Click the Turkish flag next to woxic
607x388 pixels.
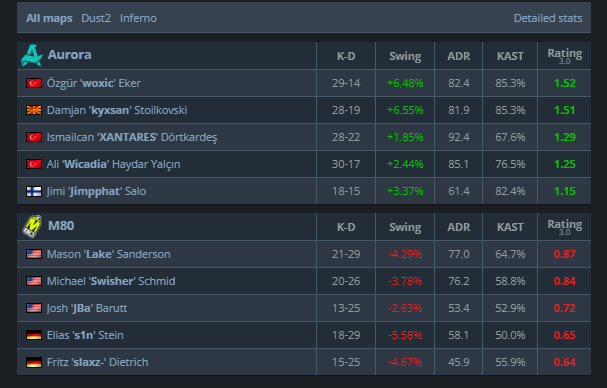34,83
